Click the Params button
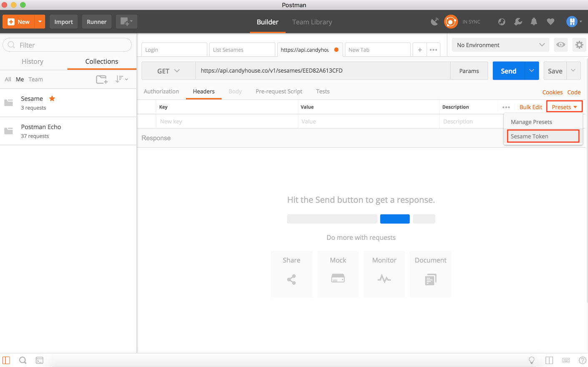Viewport: 588px width, 367px height. 469,71
